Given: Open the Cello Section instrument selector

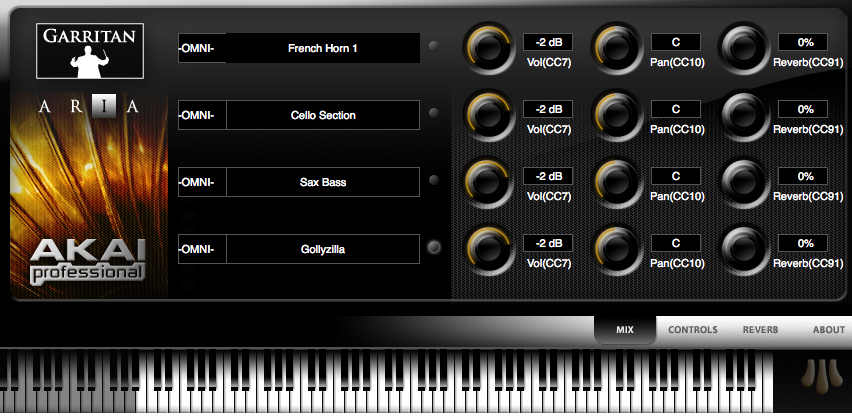Looking at the screenshot, I should pos(323,115).
